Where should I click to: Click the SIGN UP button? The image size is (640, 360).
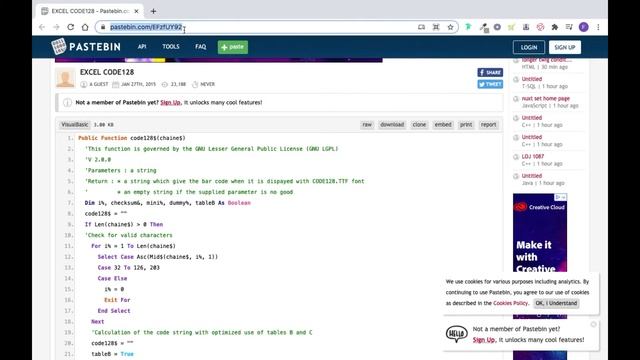(x=564, y=47)
